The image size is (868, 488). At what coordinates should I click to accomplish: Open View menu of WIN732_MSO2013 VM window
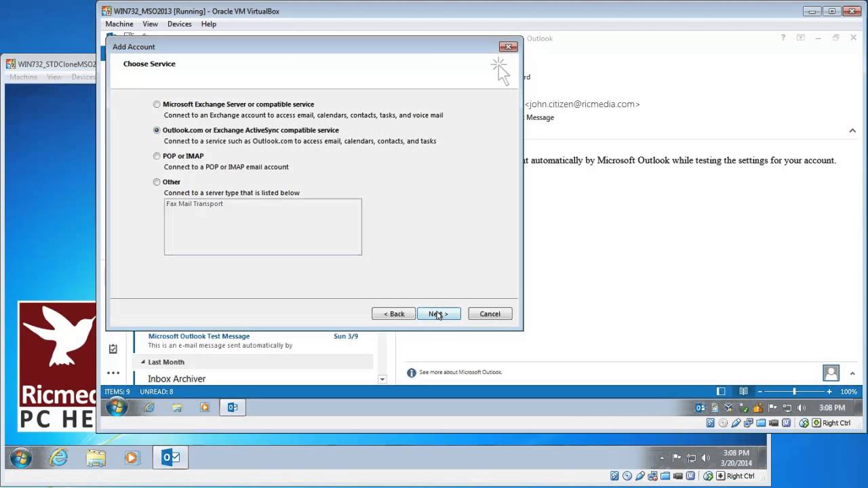(x=150, y=24)
